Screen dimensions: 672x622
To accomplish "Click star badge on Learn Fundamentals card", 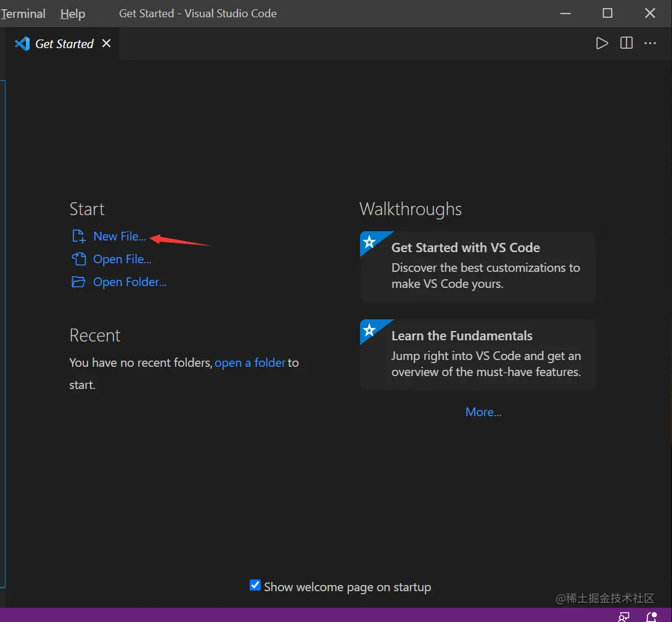I will pyautogui.click(x=369, y=330).
